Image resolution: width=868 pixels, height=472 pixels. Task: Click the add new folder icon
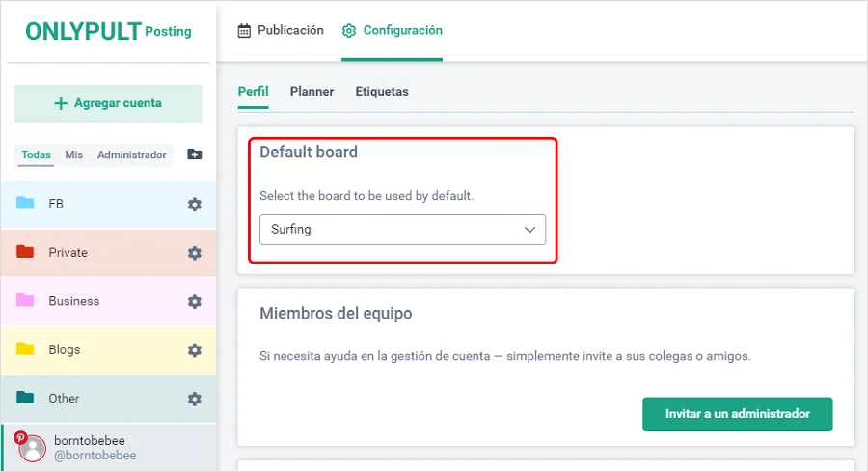(195, 154)
